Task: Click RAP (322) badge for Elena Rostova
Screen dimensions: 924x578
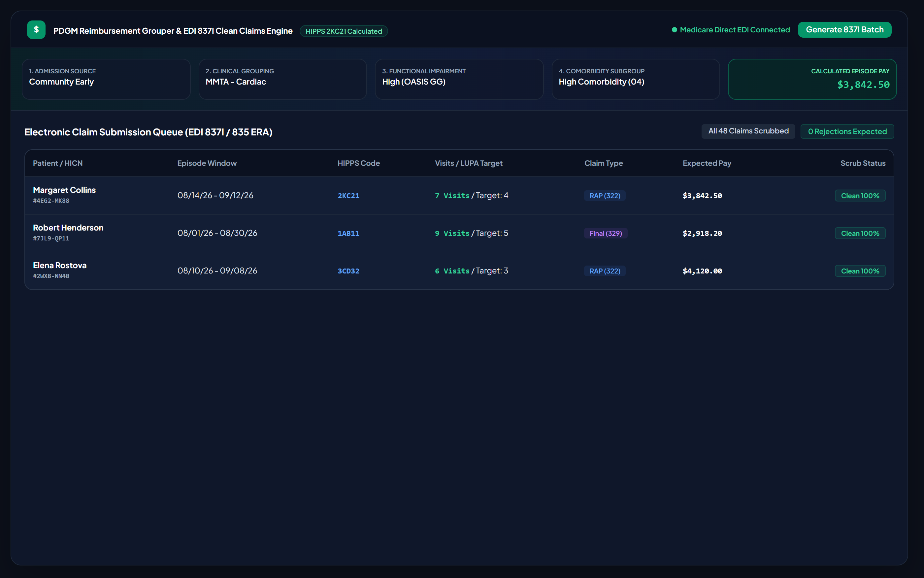Action: click(x=605, y=271)
